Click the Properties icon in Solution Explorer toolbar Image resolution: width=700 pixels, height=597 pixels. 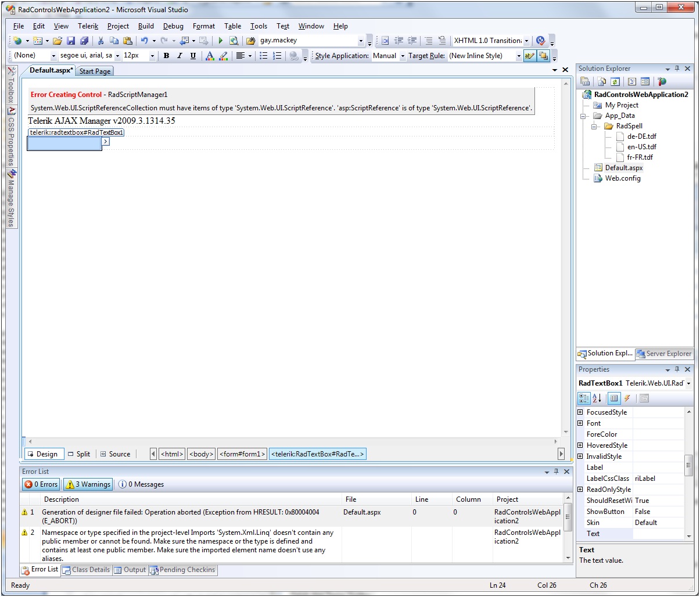pyautogui.click(x=585, y=82)
